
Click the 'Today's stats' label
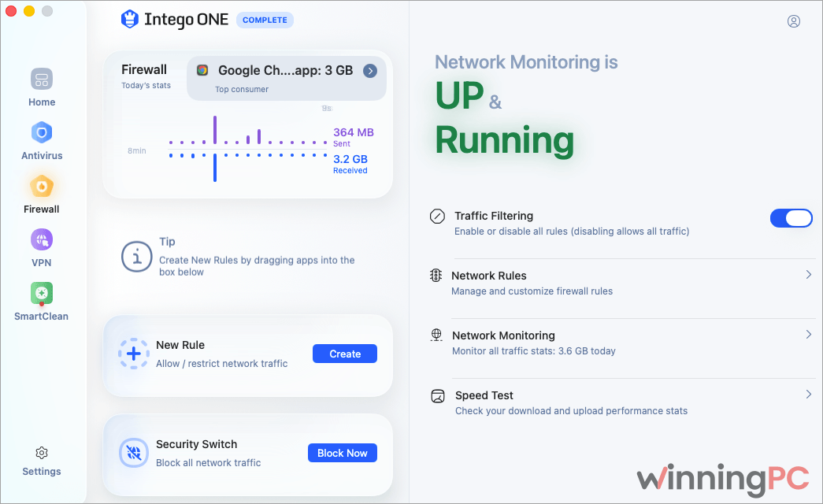146,85
